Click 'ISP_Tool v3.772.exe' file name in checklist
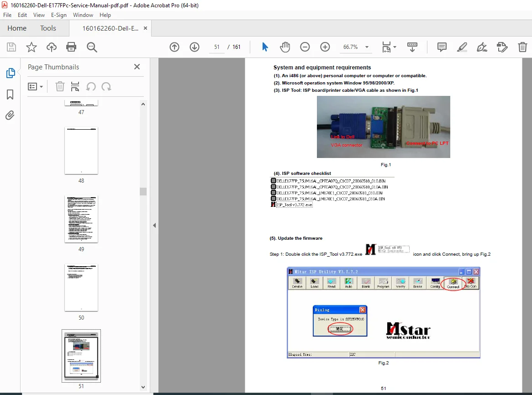The height and width of the screenshot is (395, 532). pos(294,205)
